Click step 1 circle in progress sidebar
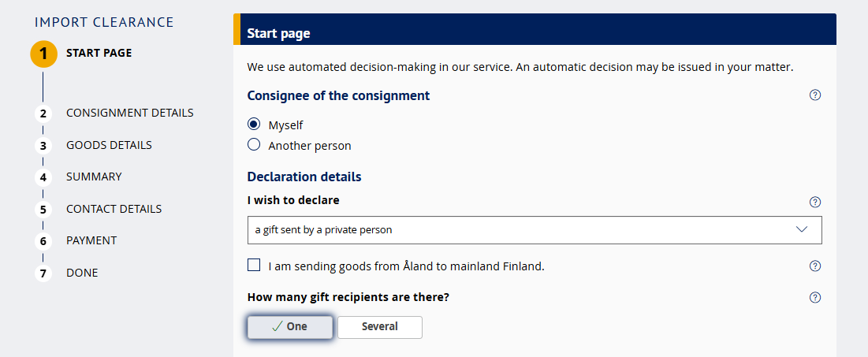The image size is (868, 357). [x=43, y=54]
